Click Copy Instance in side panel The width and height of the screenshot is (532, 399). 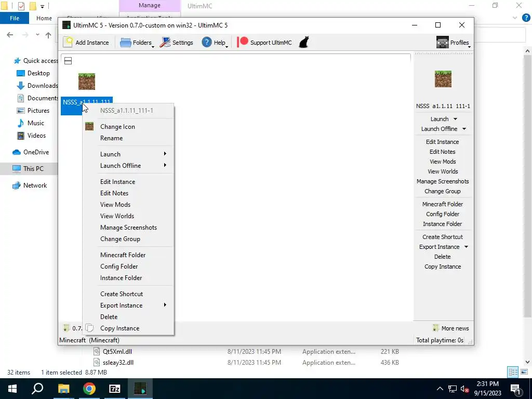[443, 267]
